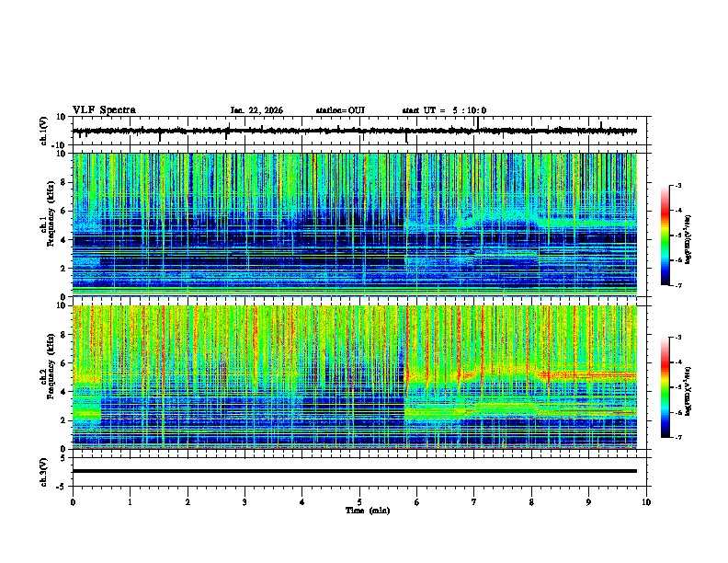This screenshot has width=728, height=563.
Task: Click the ch.1 color bar log(PSD) label
Action: point(688,239)
